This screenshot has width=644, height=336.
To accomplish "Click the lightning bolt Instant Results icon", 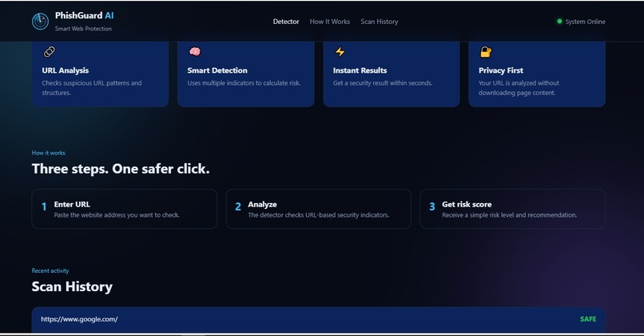I will [x=340, y=51].
